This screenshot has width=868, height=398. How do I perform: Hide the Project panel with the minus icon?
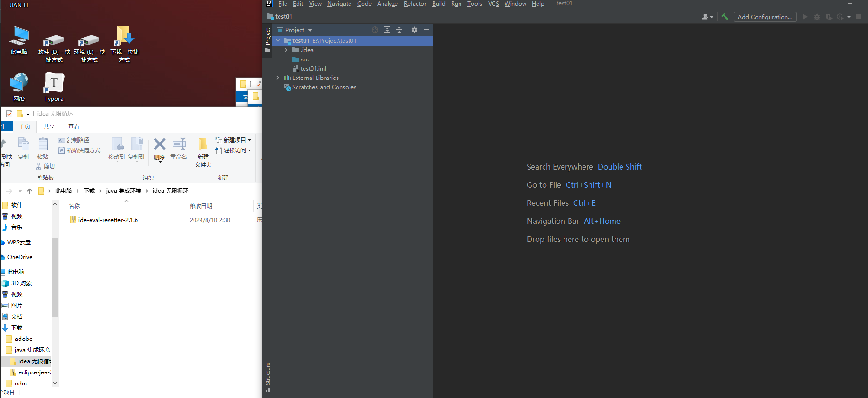tap(427, 30)
